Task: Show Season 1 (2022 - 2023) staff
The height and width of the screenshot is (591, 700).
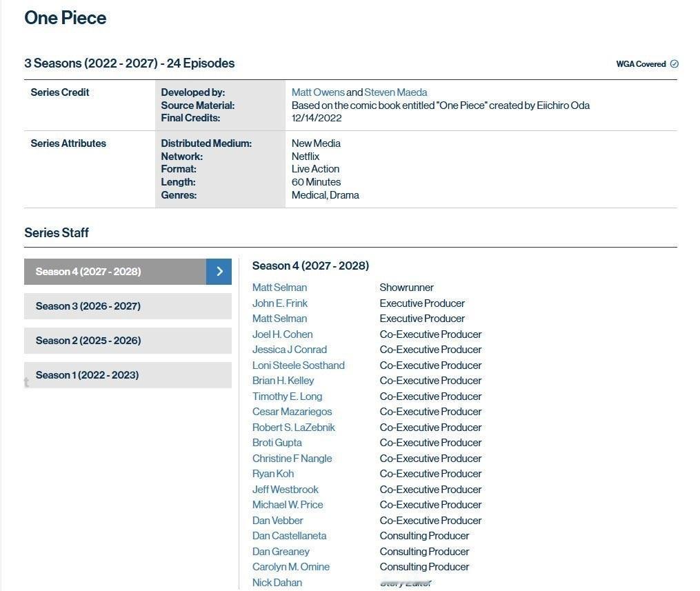Action: [128, 375]
